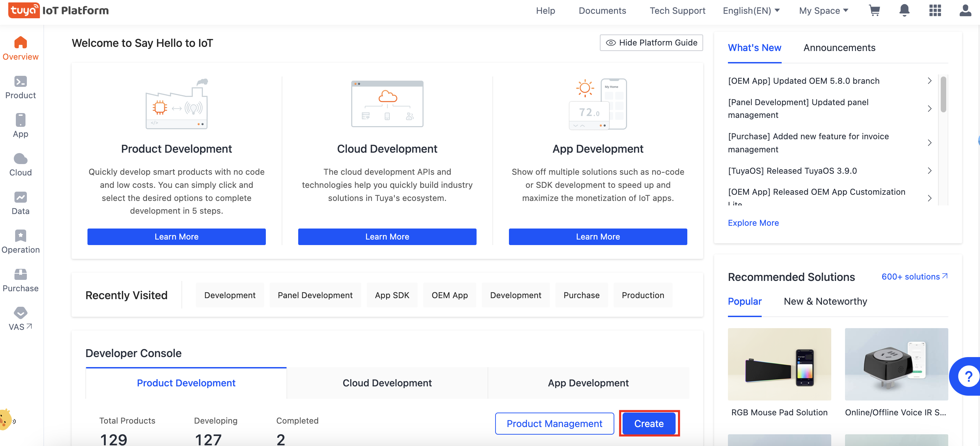The image size is (980, 446).
Task: Switch to the What's New tab
Action: tap(754, 48)
